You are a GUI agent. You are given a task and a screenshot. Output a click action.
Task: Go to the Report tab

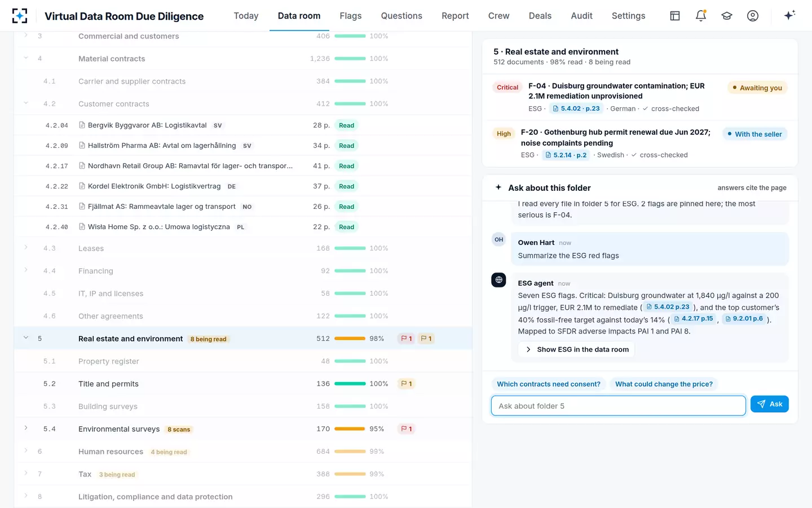455,16
